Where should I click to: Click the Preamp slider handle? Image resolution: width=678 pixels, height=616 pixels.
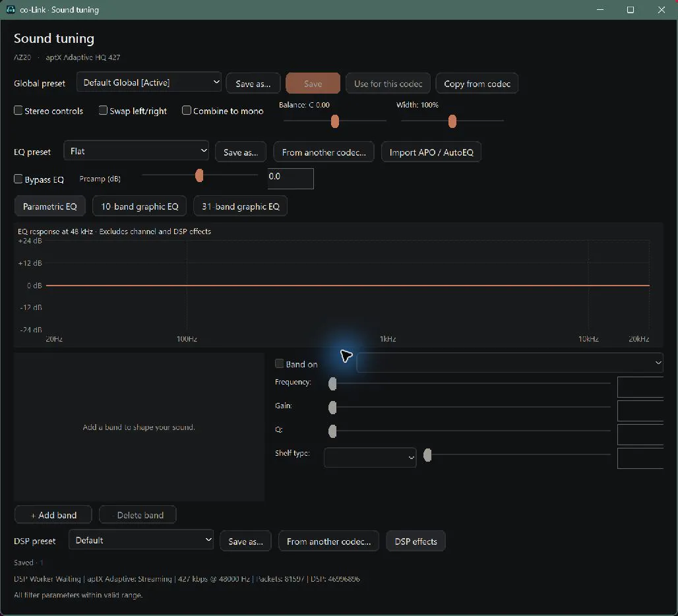(199, 175)
